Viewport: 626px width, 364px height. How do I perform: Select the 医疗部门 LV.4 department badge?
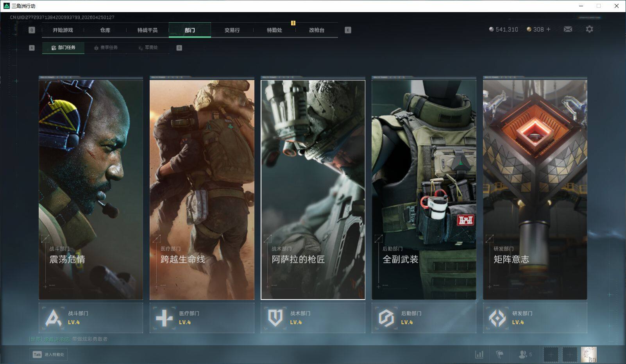[202, 318]
